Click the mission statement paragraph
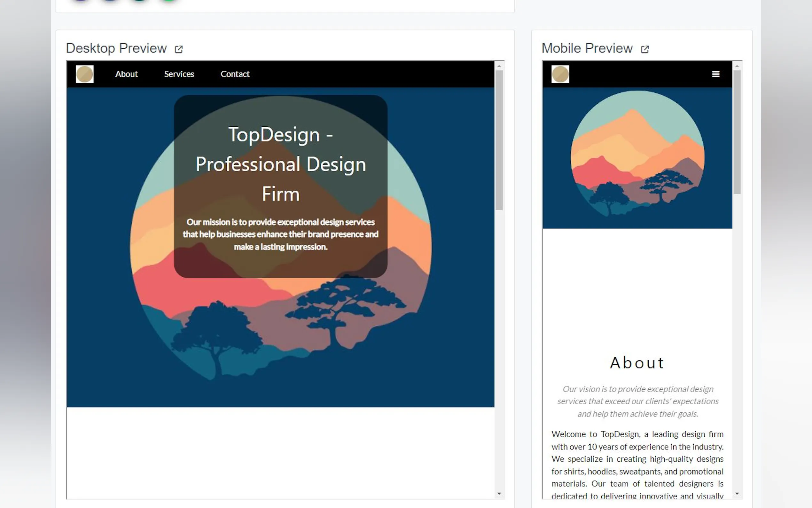 point(281,234)
